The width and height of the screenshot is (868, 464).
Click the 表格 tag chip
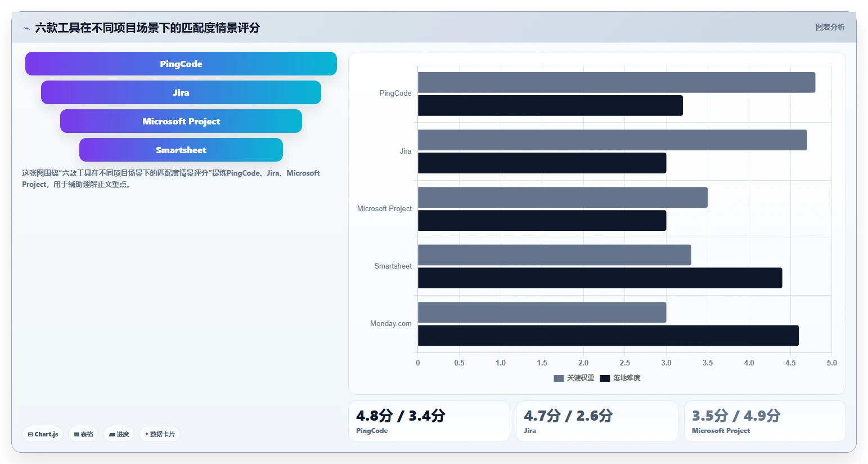(83, 434)
